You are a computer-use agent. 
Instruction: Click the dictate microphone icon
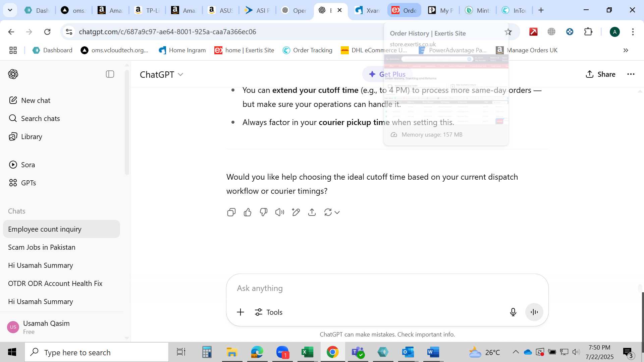(x=513, y=312)
